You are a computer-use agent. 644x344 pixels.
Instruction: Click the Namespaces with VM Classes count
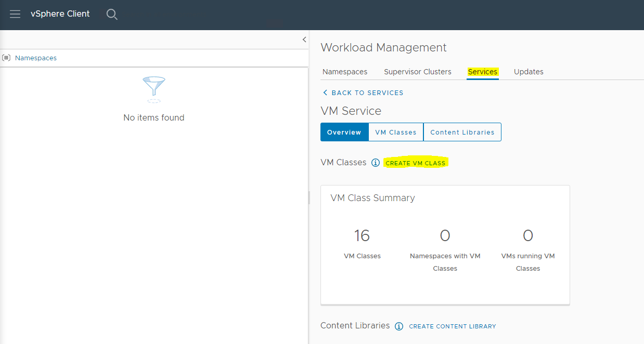[445, 235]
